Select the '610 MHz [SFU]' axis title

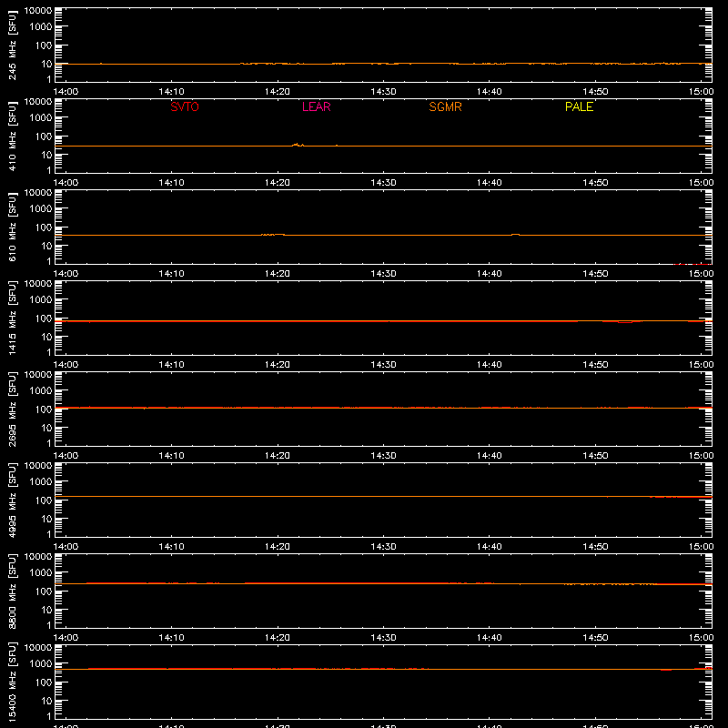pyautogui.click(x=12, y=227)
